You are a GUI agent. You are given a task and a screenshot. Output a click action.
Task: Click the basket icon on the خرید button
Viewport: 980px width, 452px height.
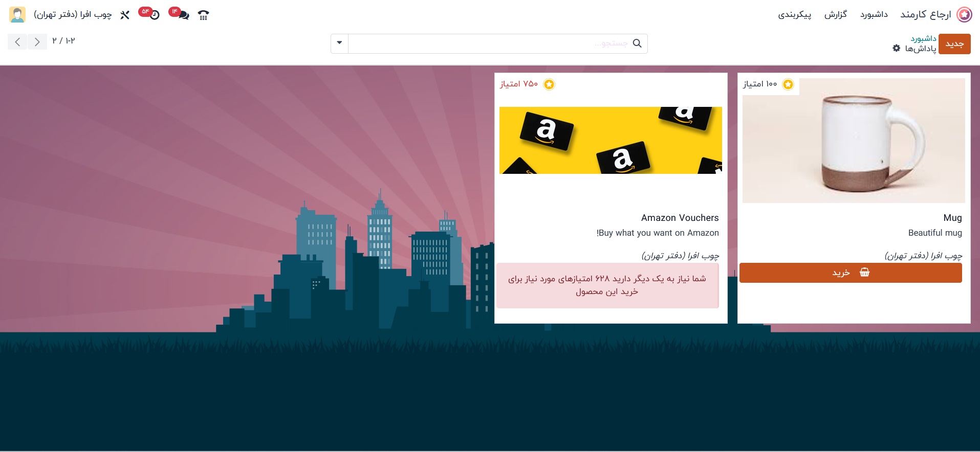coord(864,273)
